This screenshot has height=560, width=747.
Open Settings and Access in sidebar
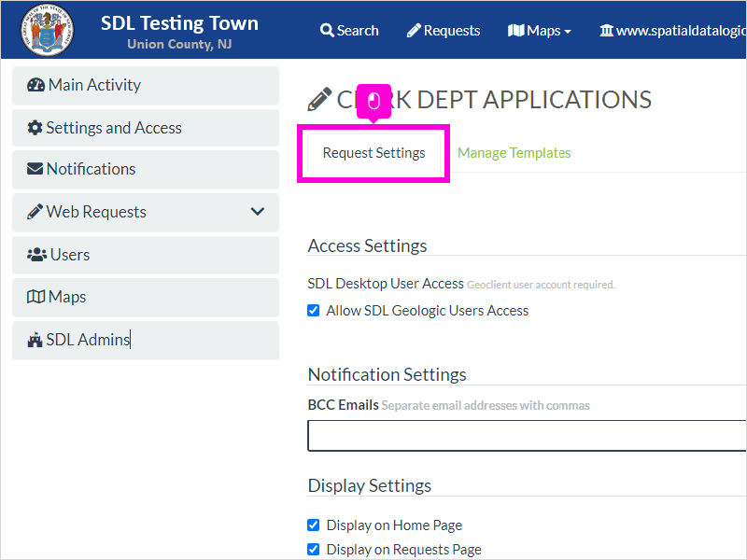146,128
